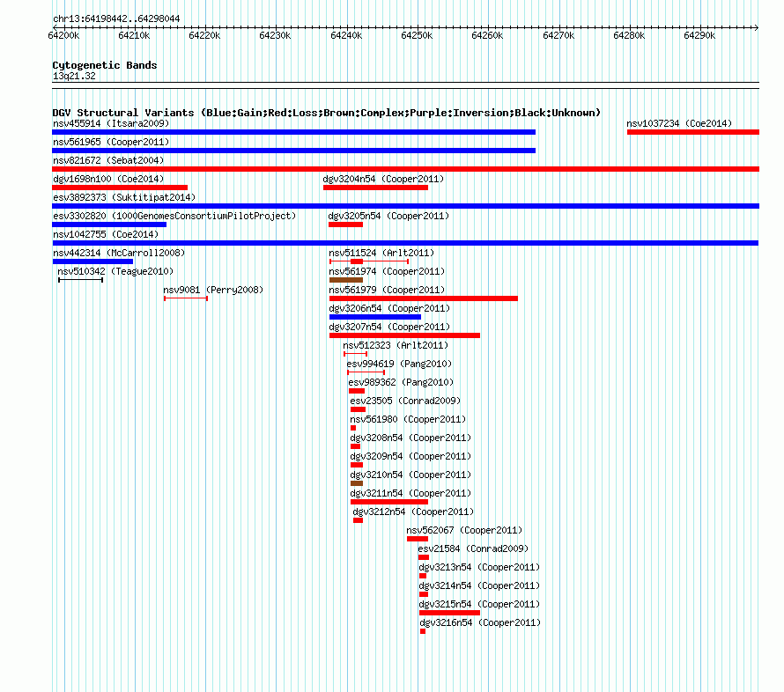Open the dgv3211n54 (Cooper2011) label
Viewport: 784px width, 692px height.
[410, 493]
